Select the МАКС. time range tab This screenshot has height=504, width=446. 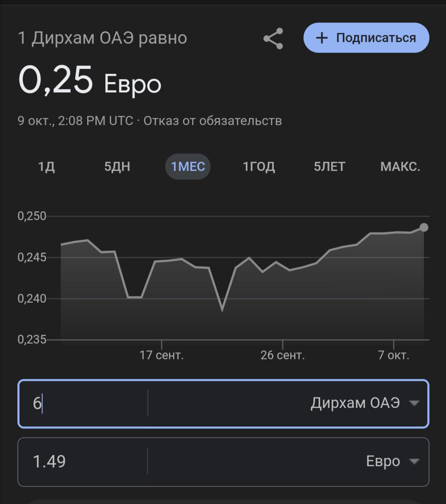point(400,166)
